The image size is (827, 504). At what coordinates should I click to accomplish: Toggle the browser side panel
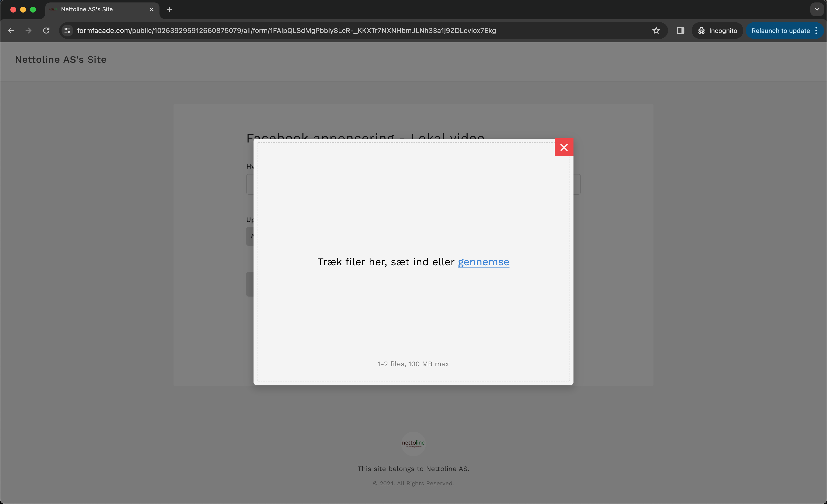coord(680,31)
